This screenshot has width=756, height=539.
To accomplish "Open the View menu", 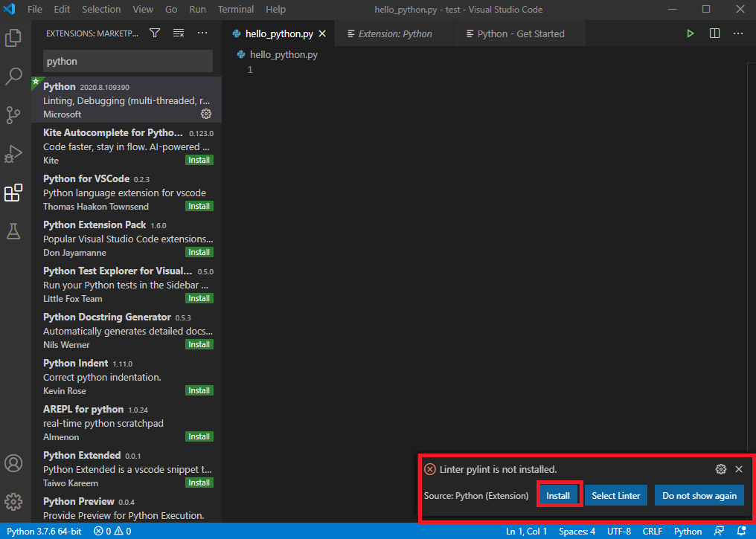I will [143, 9].
